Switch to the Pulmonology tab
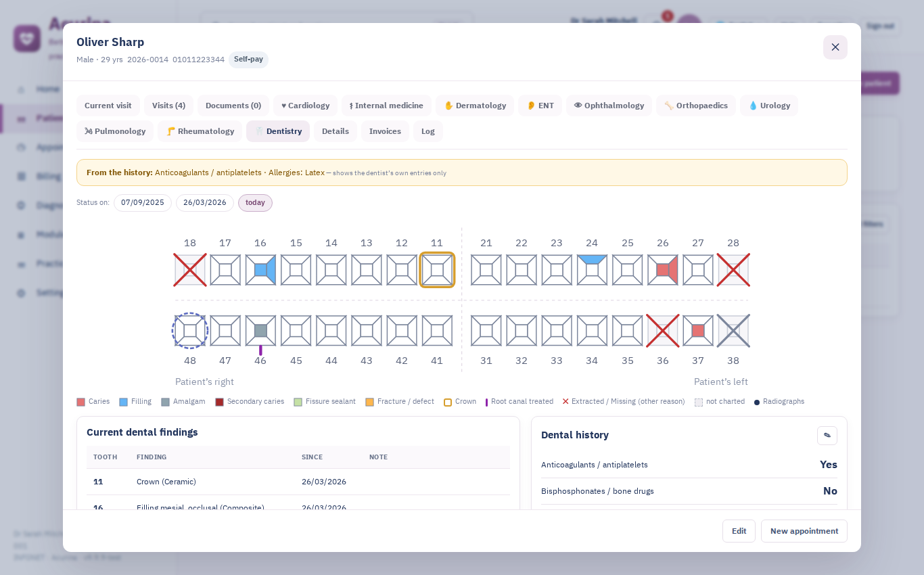The height and width of the screenshot is (575, 924). [115, 131]
